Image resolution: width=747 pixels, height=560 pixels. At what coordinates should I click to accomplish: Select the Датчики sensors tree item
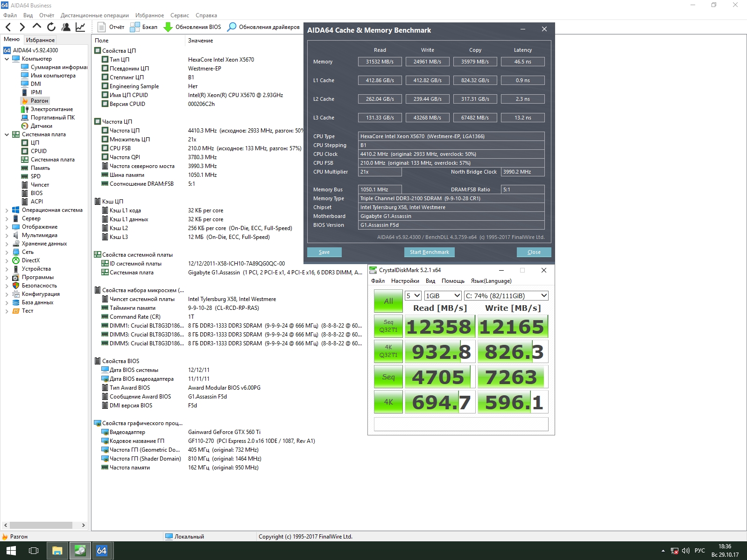[37, 126]
